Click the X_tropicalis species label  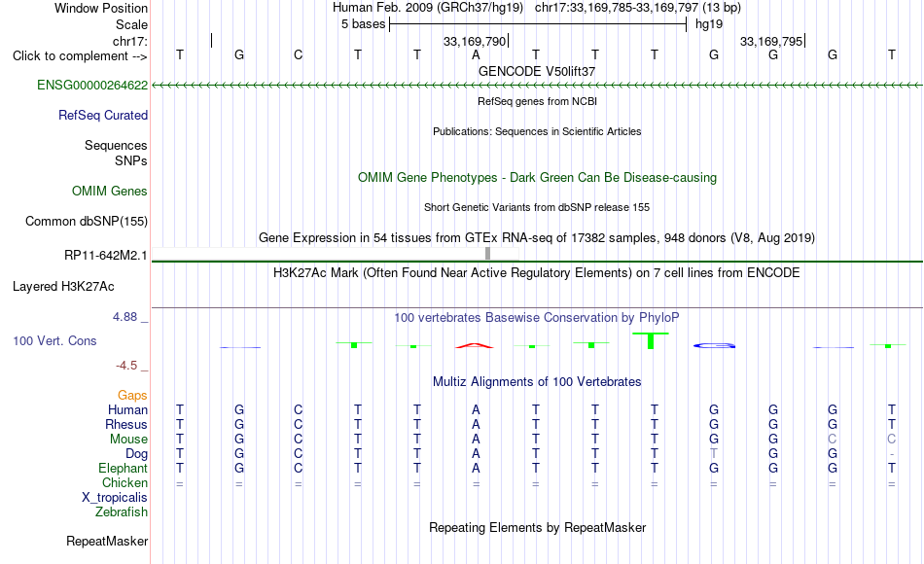pos(115,498)
